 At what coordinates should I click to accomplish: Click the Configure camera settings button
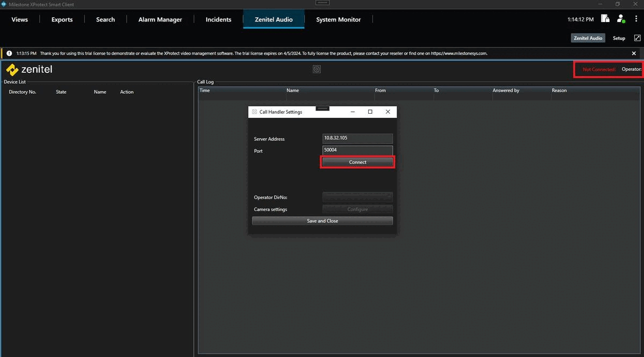pos(357,209)
